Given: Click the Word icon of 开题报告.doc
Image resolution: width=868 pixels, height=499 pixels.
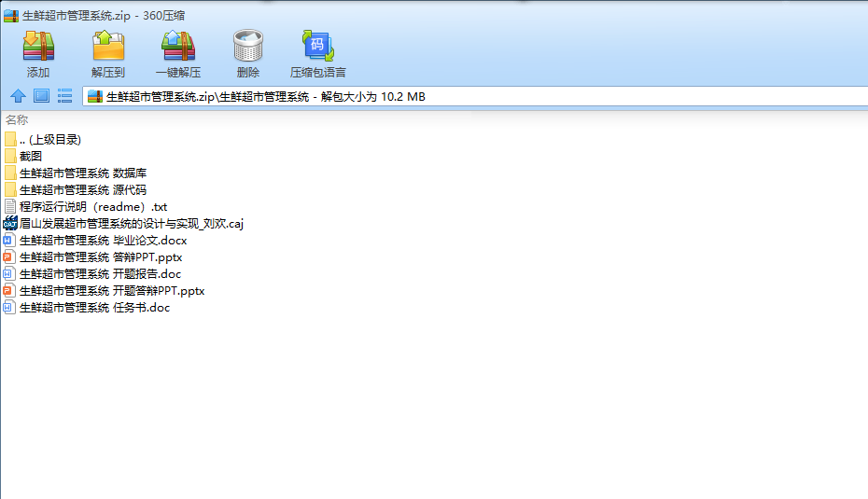Looking at the screenshot, I should pyautogui.click(x=8, y=274).
